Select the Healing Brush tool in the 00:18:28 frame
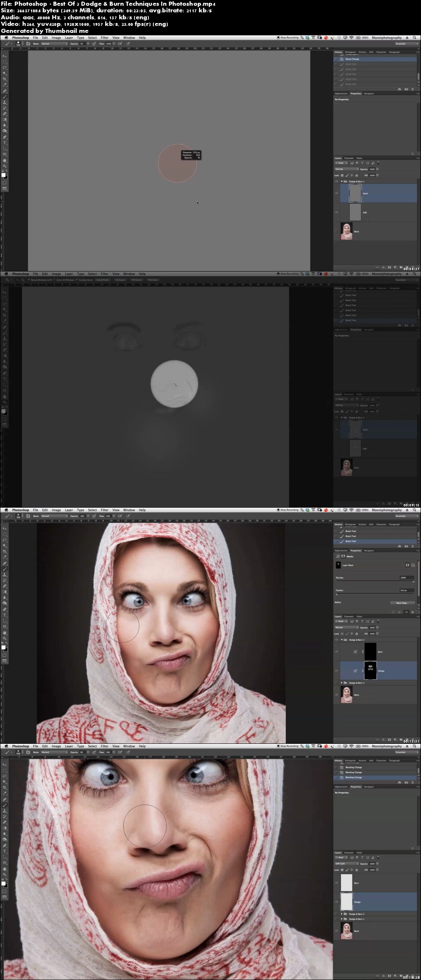Image resolution: width=421 pixels, height=980 pixels. coord(5,799)
